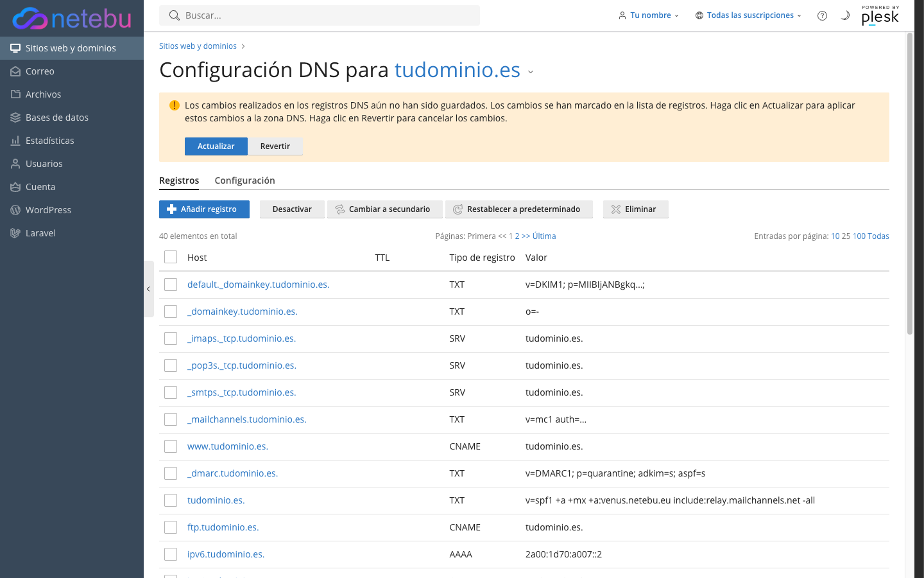Image resolution: width=924 pixels, height=578 pixels.
Task: Switch to the Configuración tab
Action: (x=244, y=180)
